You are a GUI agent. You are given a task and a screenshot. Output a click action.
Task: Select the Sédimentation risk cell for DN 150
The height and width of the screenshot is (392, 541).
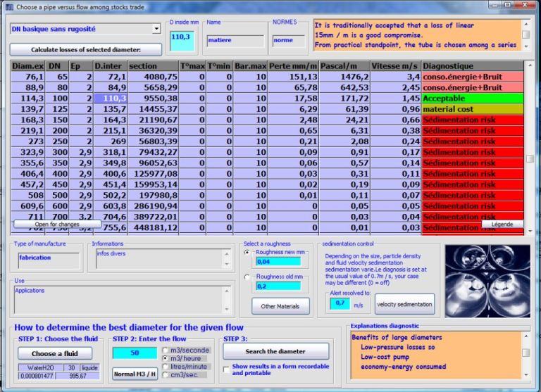click(x=473, y=120)
